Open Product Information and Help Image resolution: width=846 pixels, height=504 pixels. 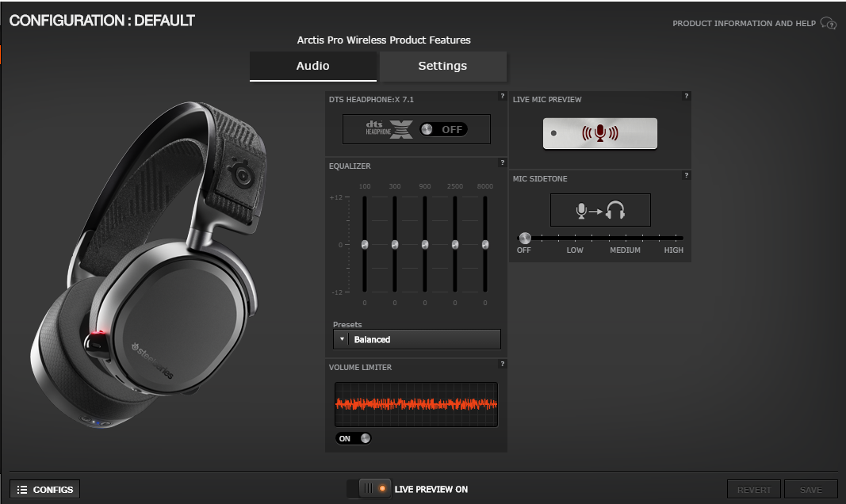(x=744, y=23)
